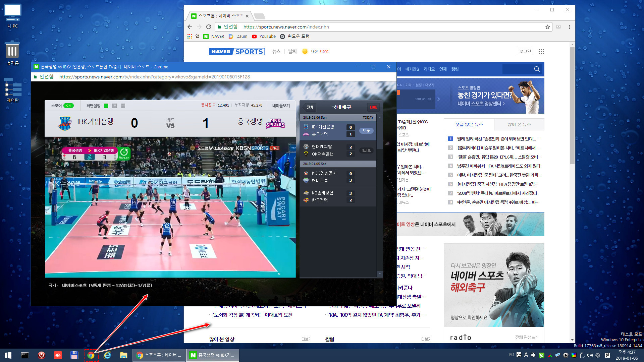This screenshot has width=644, height=362.
Task: Click the search magnifier icon
Action: pyautogui.click(x=537, y=69)
